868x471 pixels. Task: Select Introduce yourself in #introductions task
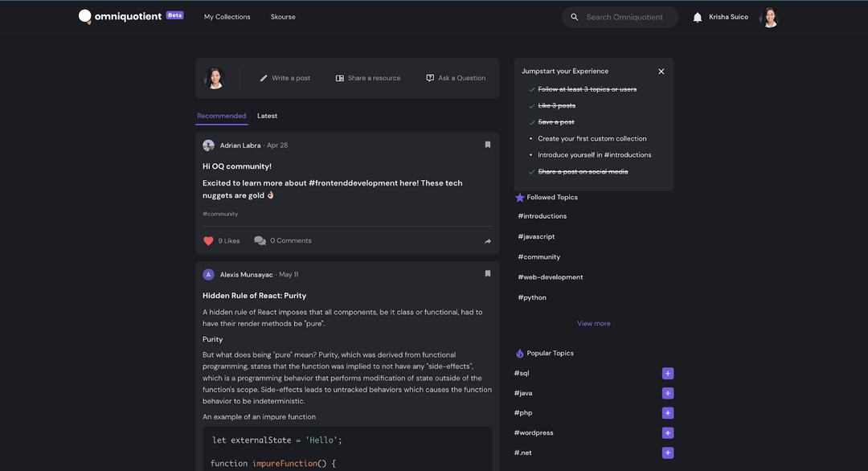pyautogui.click(x=595, y=155)
